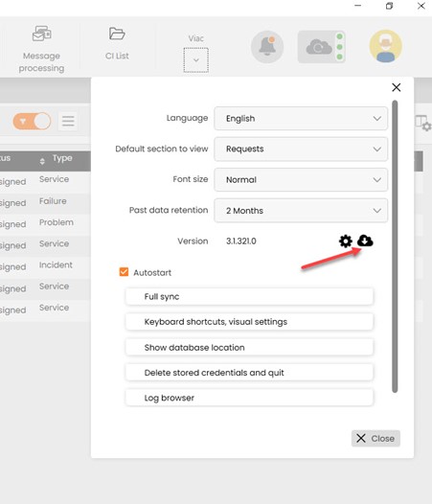Open the notifications bell icon
The width and height of the screenshot is (432, 504).
(267, 47)
